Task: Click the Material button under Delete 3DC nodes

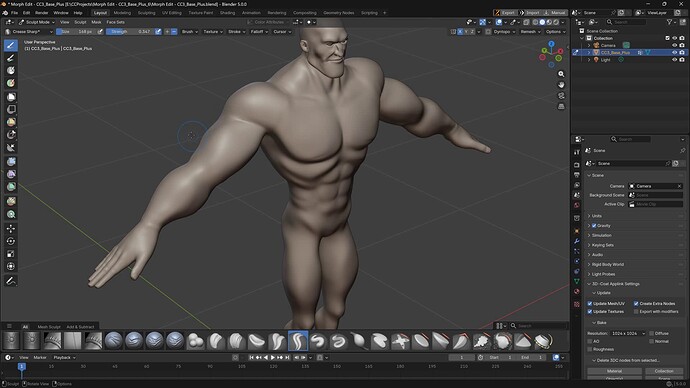Action: 614,371
